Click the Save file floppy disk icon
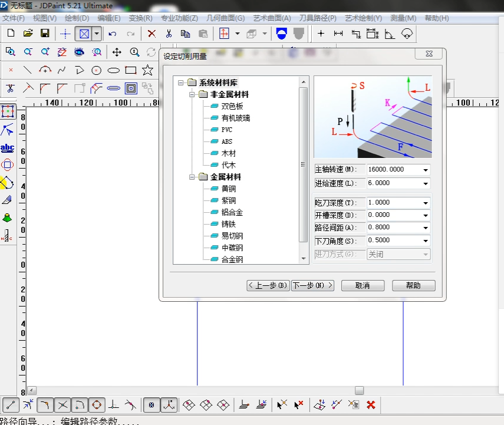The image size is (504, 425). (x=45, y=34)
